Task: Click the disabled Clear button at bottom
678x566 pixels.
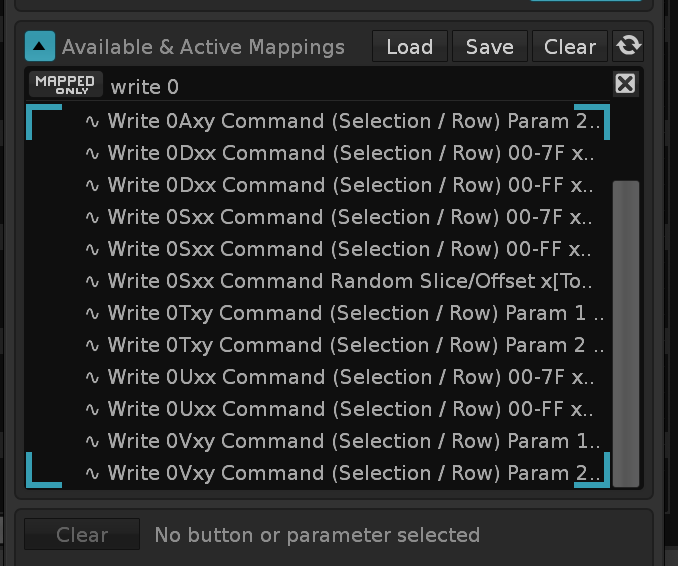Action: point(82,535)
